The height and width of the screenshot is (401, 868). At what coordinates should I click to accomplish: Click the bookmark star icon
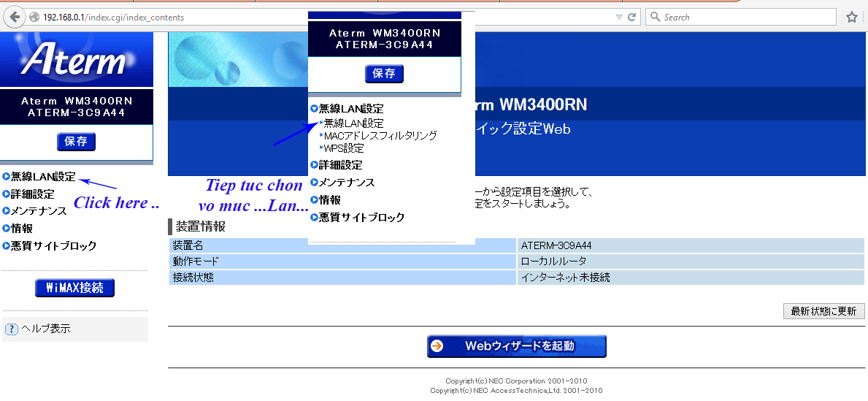click(851, 17)
